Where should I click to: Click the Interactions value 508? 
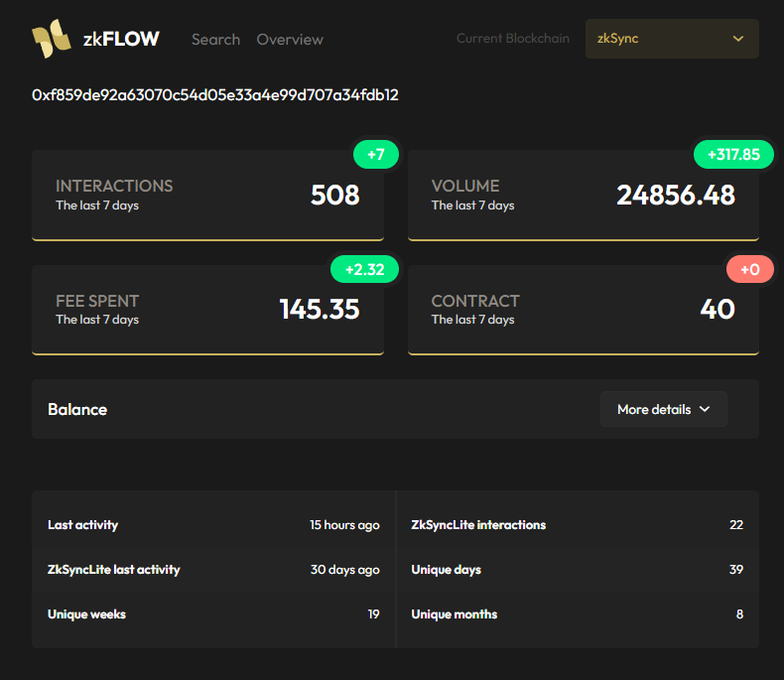[x=334, y=195]
